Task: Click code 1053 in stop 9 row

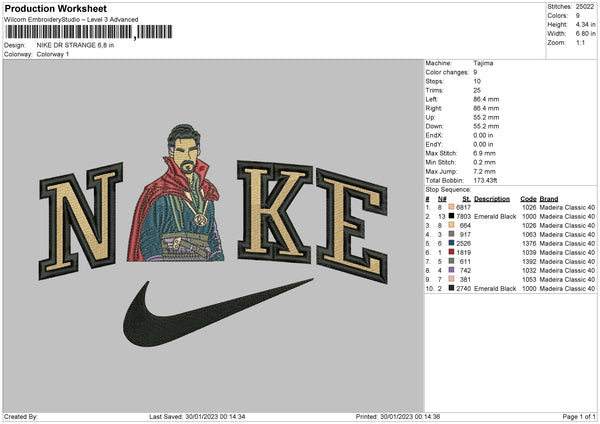Action: pos(529,279)
